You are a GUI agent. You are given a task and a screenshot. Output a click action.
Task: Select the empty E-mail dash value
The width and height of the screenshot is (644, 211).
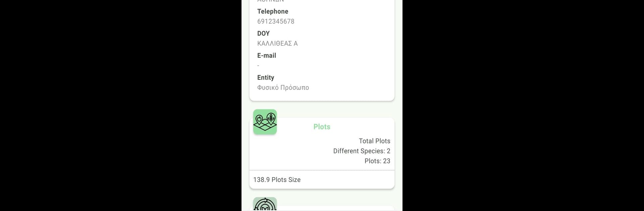pyautogui.click(x=258, y=66)
